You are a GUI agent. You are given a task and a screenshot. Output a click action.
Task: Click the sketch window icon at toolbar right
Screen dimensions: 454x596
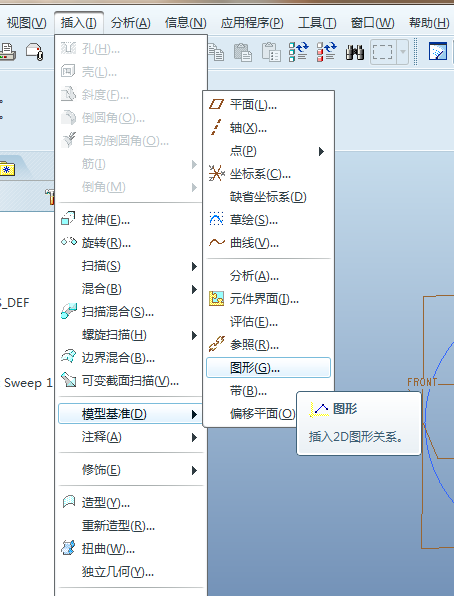pos(437,51)
